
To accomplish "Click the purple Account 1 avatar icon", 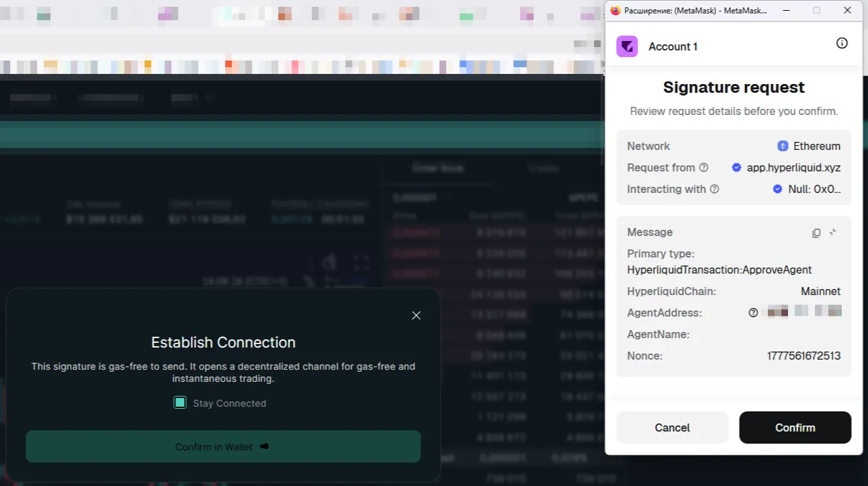I will 627,46.
